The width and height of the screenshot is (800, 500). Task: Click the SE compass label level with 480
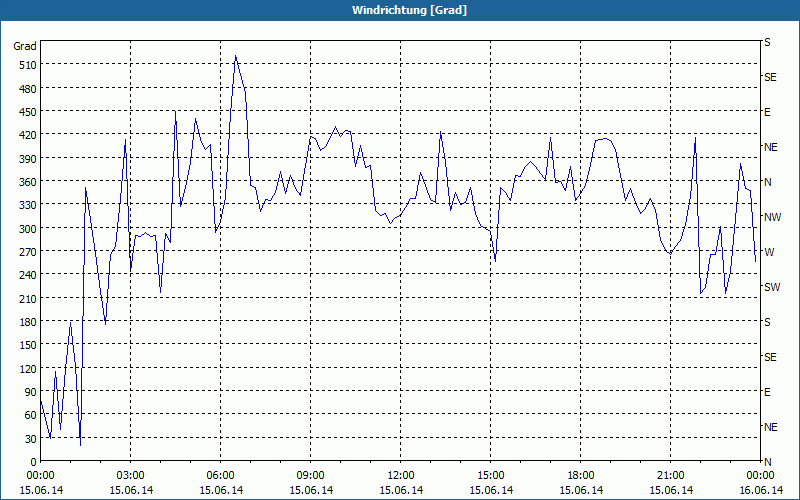770,77
